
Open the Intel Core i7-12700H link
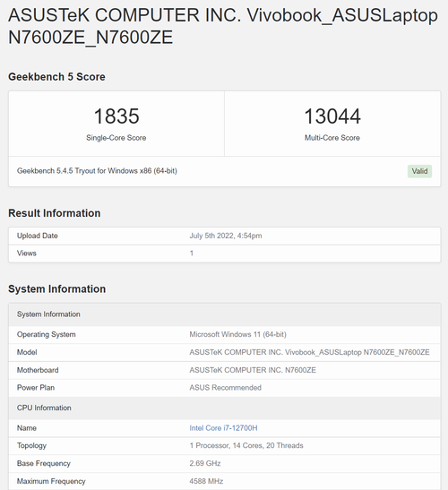(223, 428)
